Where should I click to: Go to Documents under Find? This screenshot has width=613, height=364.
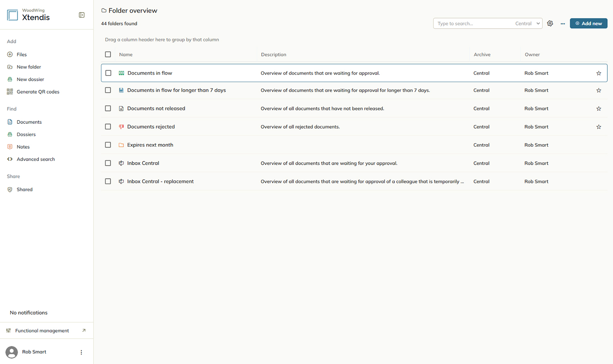(29, 122)
